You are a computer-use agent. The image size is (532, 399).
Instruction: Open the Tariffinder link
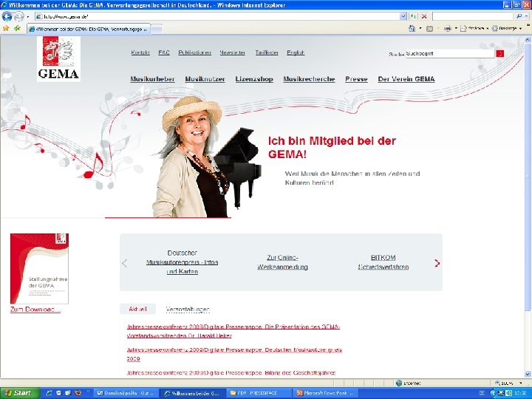(267, 52)
